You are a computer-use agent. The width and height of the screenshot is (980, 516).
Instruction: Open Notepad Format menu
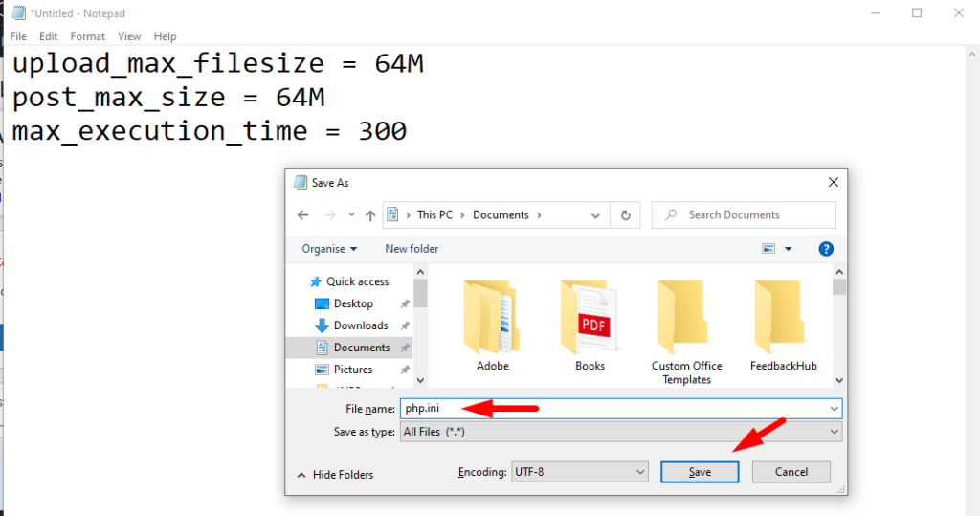(87, 36)
